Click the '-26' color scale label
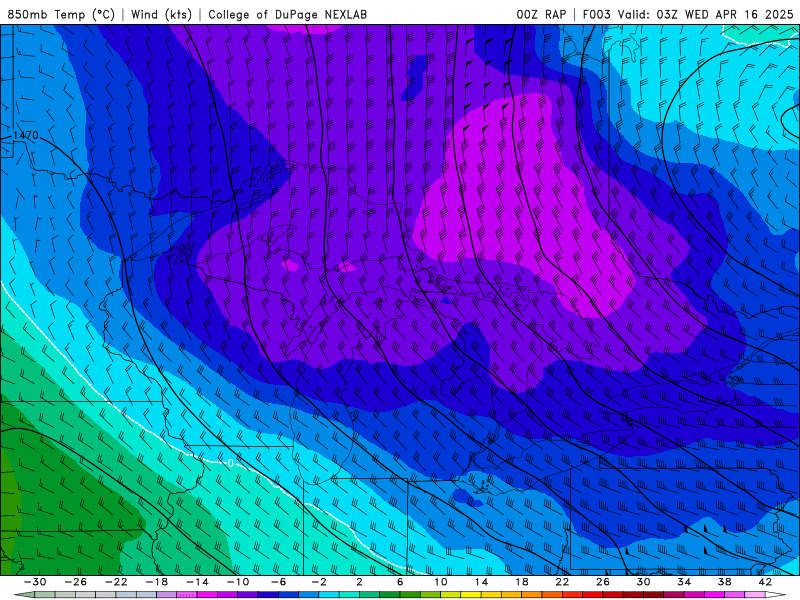Screen dimensions: 800x600 tap(76, 582)
